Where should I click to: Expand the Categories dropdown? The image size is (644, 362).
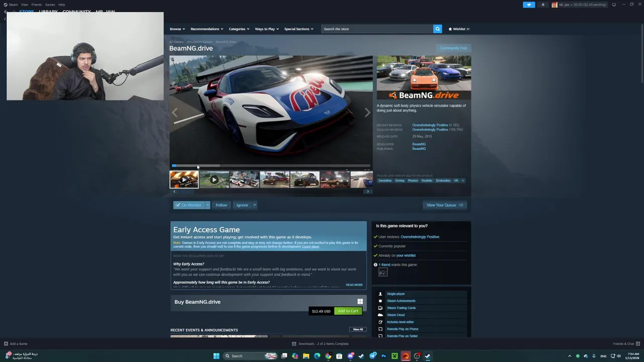tap(239, 29)
